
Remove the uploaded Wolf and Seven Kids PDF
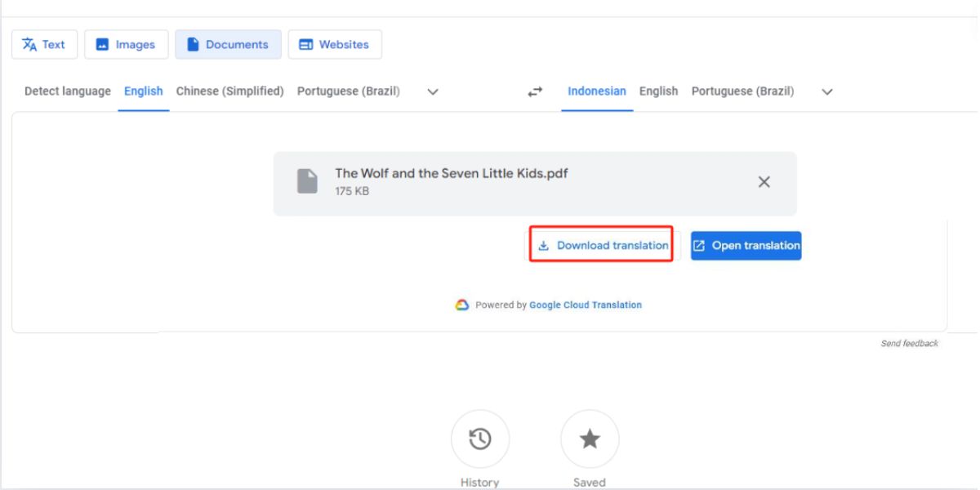[x=764, y=182]
